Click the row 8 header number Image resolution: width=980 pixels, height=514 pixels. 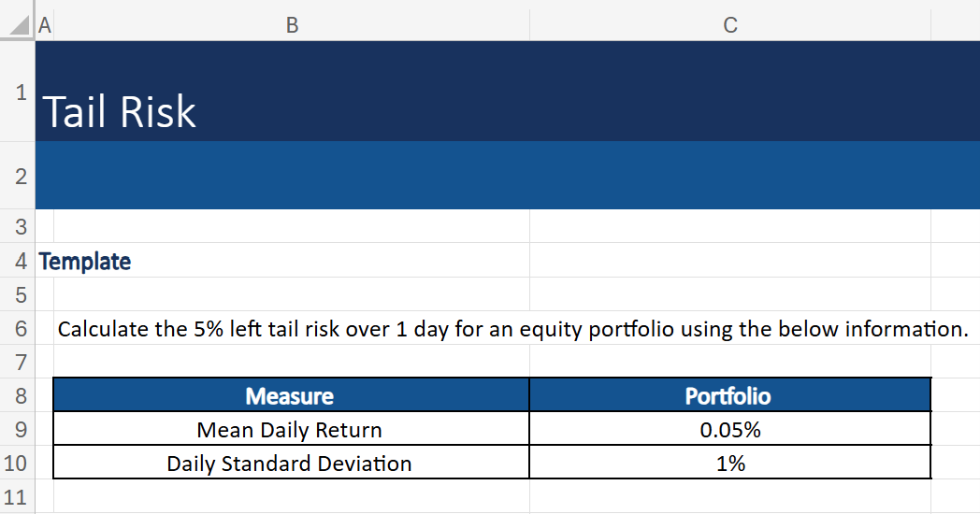coord(19,395)
